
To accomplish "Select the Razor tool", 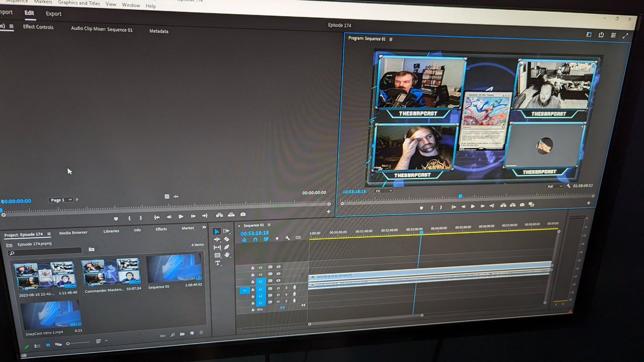I will click(226, 239).
